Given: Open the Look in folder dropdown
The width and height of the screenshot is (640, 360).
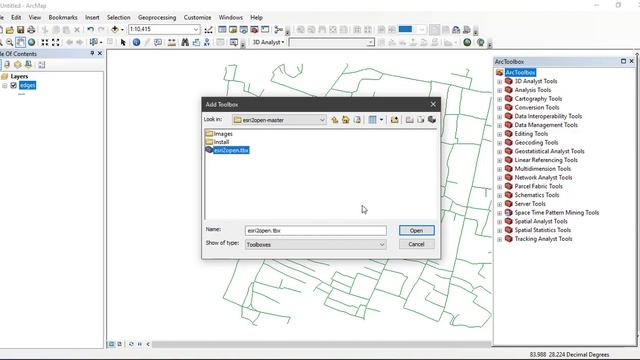Looking at the screenshot, I should tap(322, 120).
